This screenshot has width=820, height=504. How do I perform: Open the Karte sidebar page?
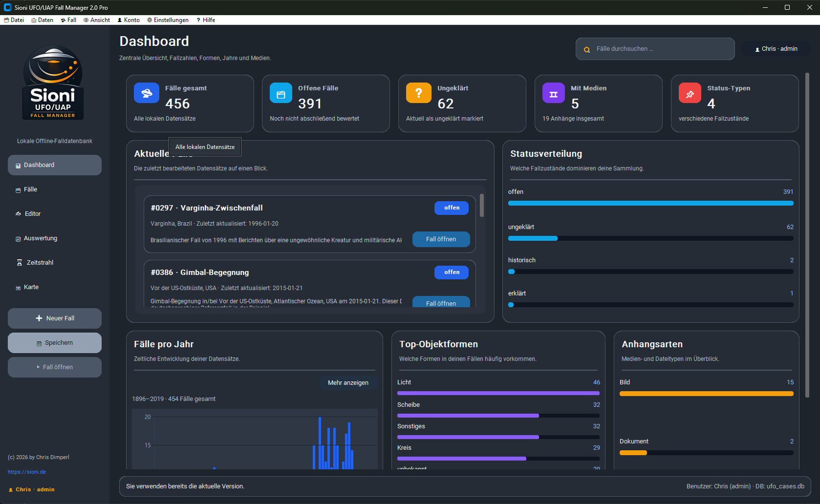pos(31,287)
